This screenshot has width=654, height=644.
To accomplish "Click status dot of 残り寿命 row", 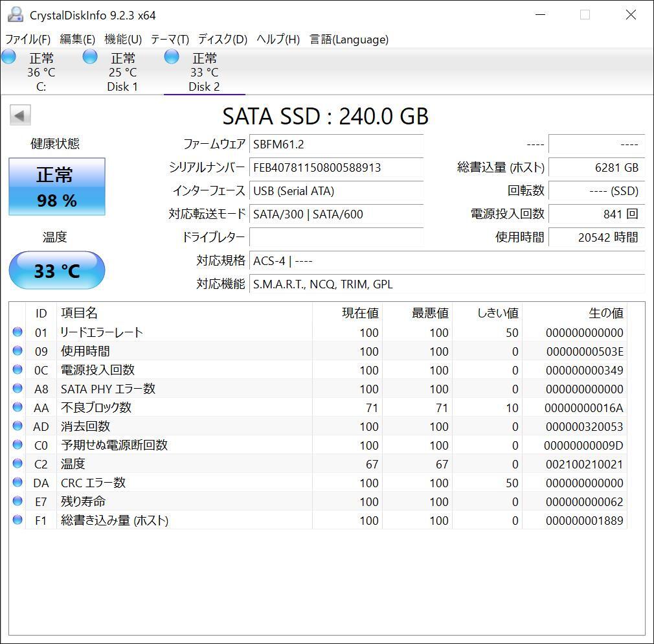I will click(17, 501).
